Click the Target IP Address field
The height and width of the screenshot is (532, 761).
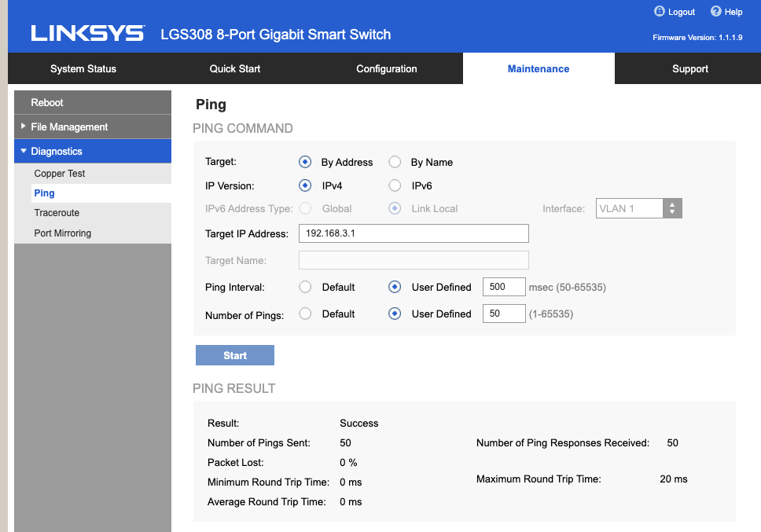[x=414, y=233]
